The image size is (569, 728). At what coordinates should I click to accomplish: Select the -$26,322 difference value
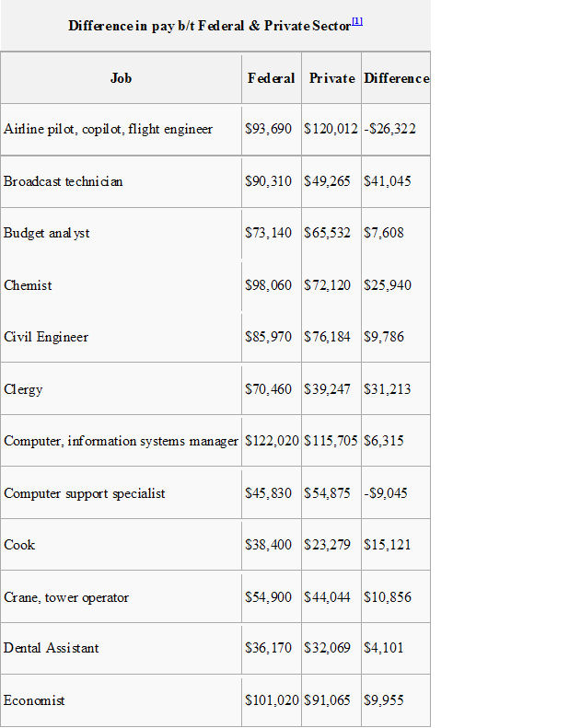click(x=389, y=129)
